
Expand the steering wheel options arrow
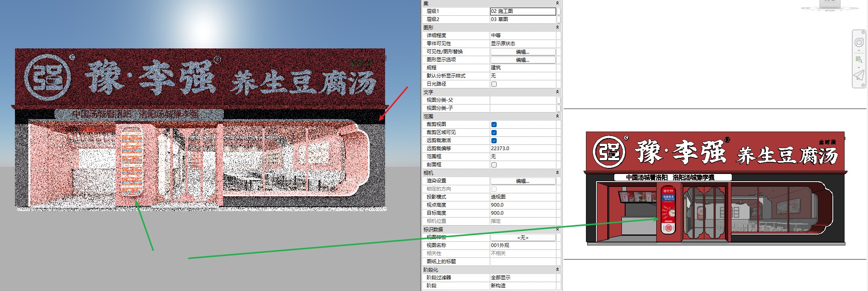[859, 51]
